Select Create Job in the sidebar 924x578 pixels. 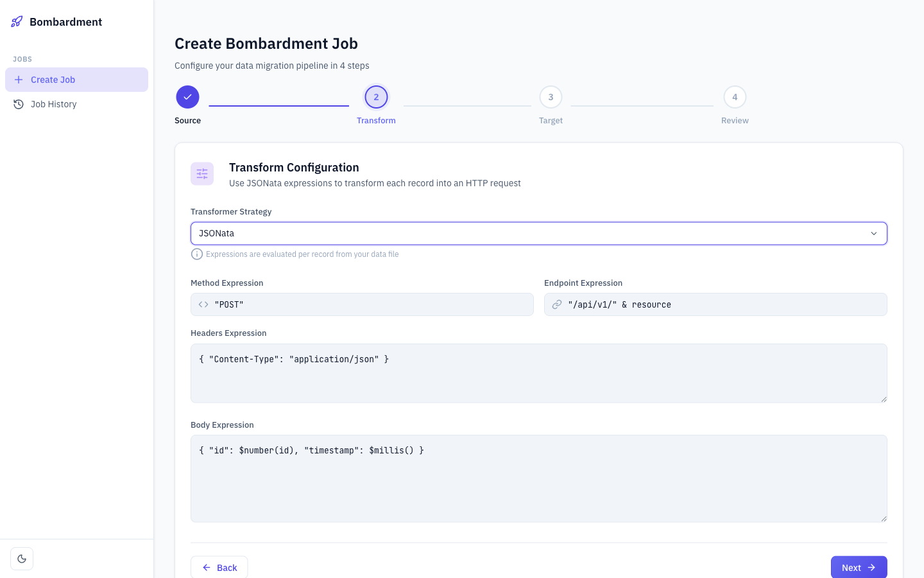[53, 80]
